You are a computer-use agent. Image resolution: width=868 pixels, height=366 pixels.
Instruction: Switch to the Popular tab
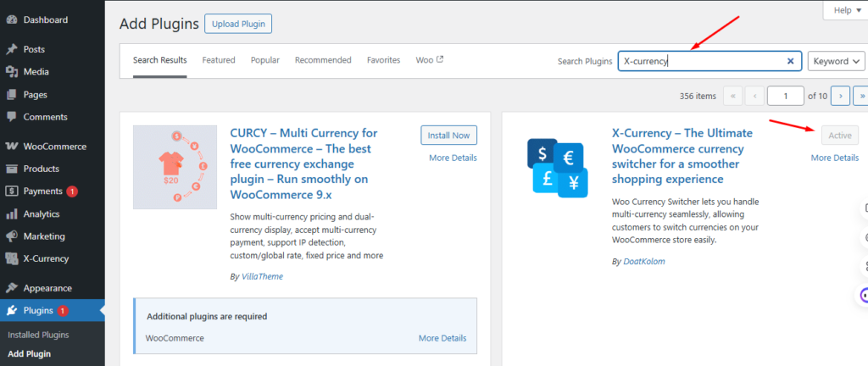(x=265, y=60)
